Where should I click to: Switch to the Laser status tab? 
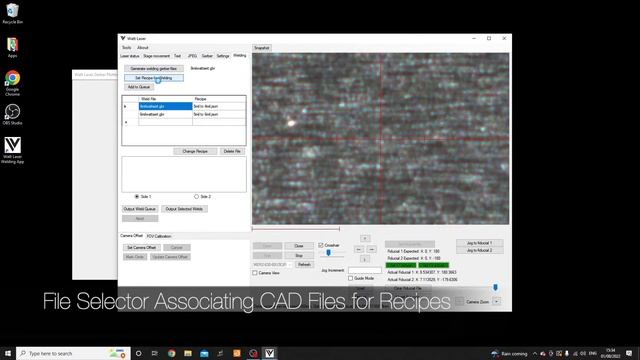(130, 56)
